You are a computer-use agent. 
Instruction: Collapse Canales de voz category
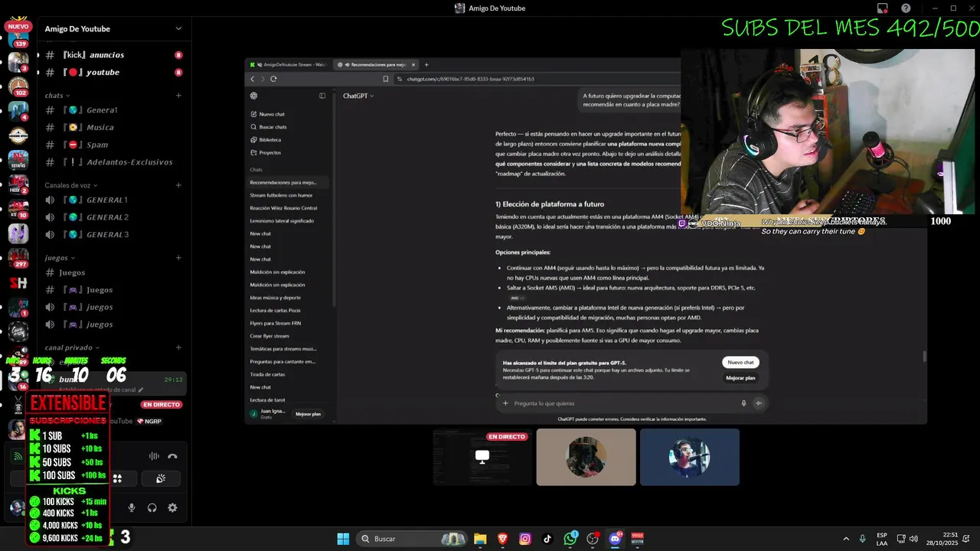pos(71,185)
